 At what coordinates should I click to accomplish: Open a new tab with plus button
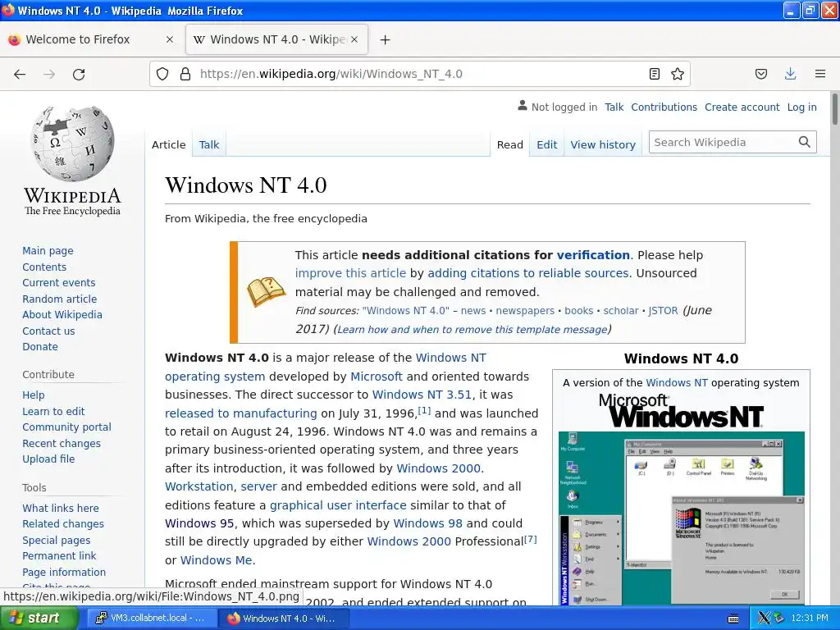coord(386,39)
